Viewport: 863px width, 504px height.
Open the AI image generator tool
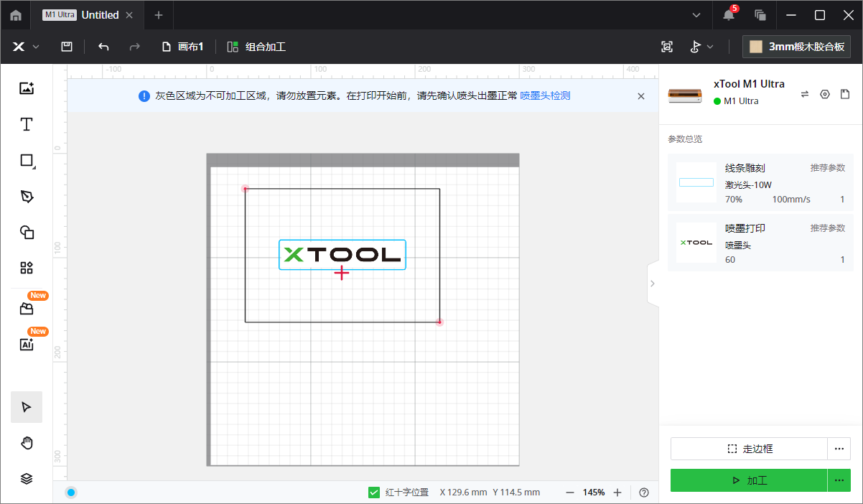pos(27,345)
